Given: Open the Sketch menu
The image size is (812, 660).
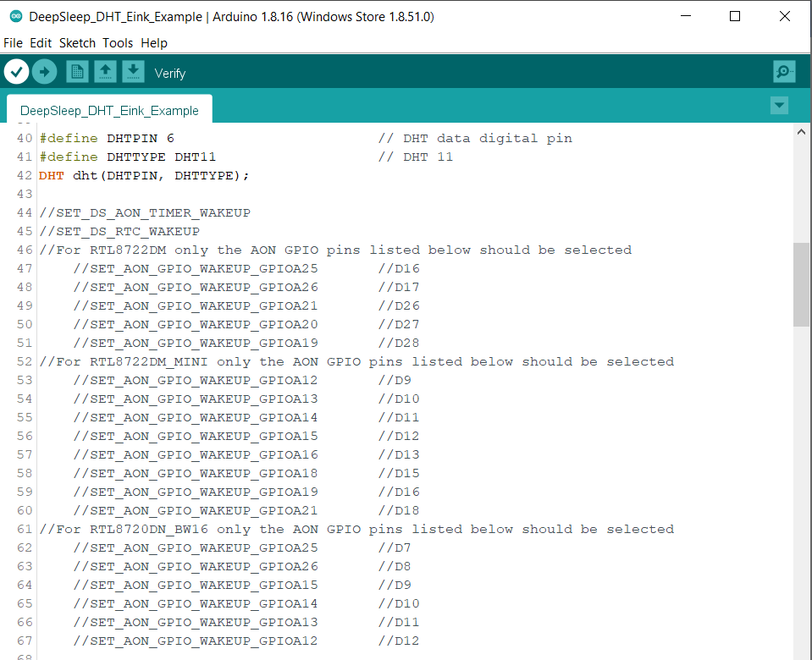Looking at the screenshot, I should (x=77, y=43).
